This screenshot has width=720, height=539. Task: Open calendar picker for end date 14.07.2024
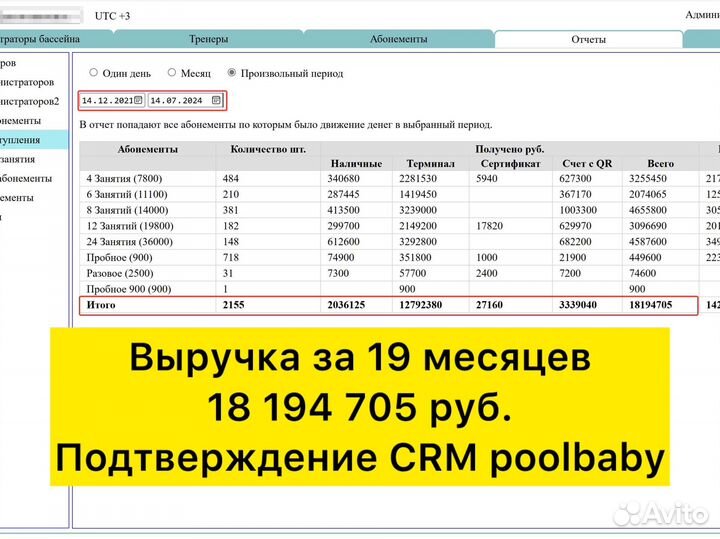[x=216, y=100]
